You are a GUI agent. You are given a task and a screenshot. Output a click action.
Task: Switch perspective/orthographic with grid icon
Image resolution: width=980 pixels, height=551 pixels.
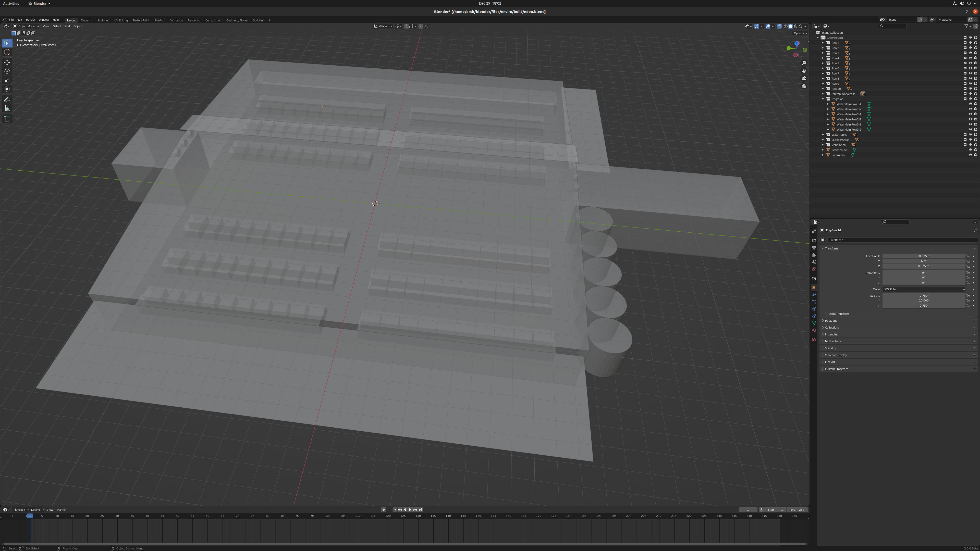coord(804,86)
